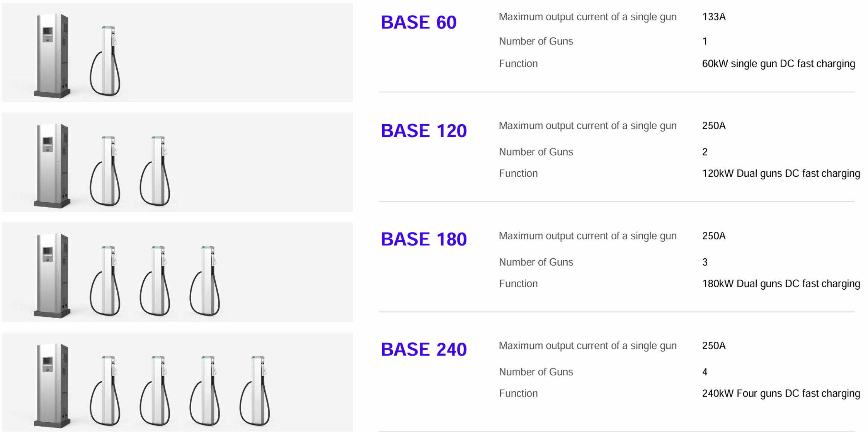Click "180kW Dual guns DC fast charging" description
868x432 pixels.
[781, 284]
